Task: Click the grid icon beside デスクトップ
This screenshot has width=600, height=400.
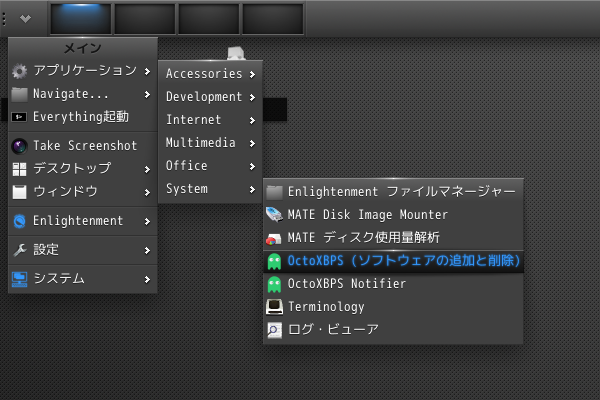Action: (x=20, y=169)
